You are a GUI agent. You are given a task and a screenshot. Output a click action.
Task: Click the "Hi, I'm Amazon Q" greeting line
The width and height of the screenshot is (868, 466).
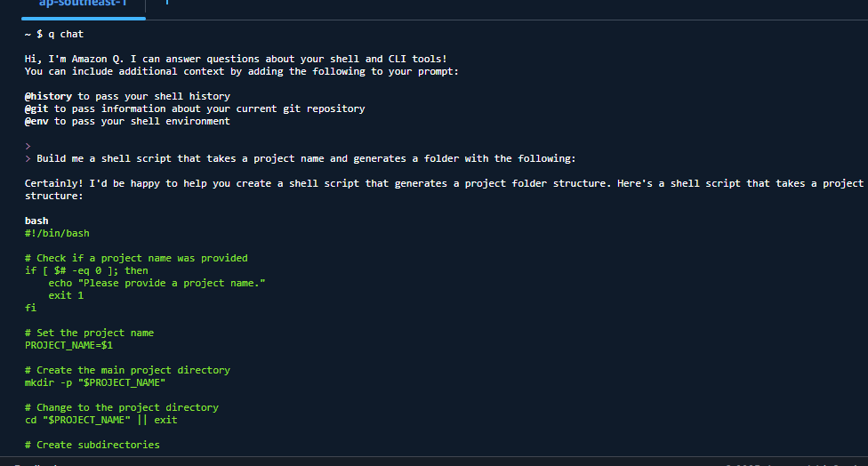(x=236, y=60)
